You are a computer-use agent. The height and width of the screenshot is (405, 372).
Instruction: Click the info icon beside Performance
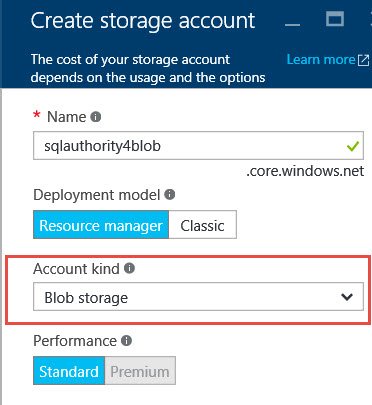pos(126,340)
